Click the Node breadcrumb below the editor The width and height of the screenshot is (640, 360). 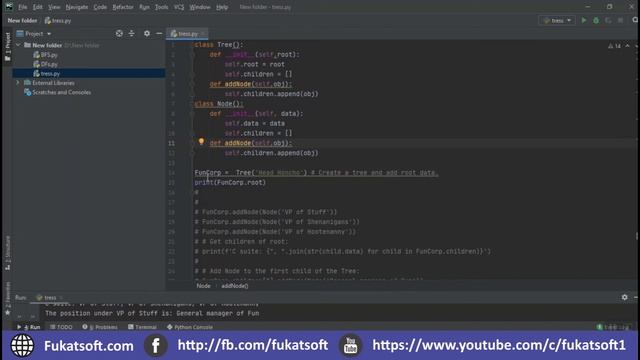point(203,286)
